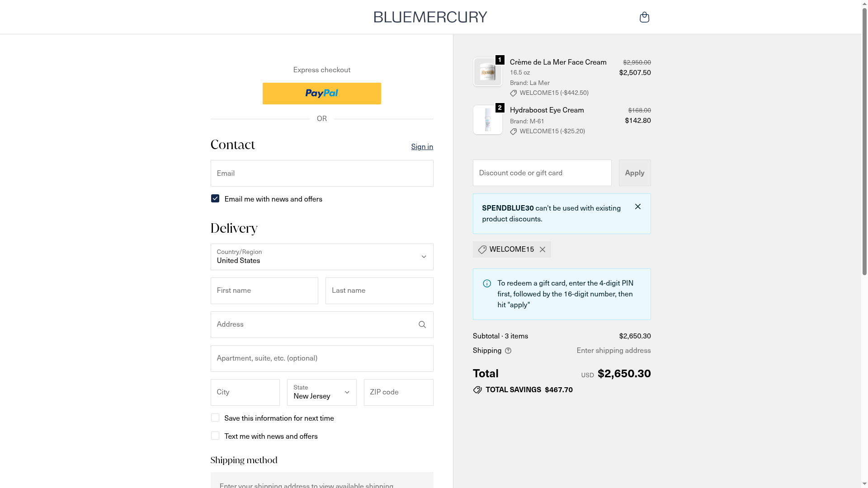
Task: Dismiss the SPENDBLUE30 error message
Action: pyautogui.click(x=638, y=206)
